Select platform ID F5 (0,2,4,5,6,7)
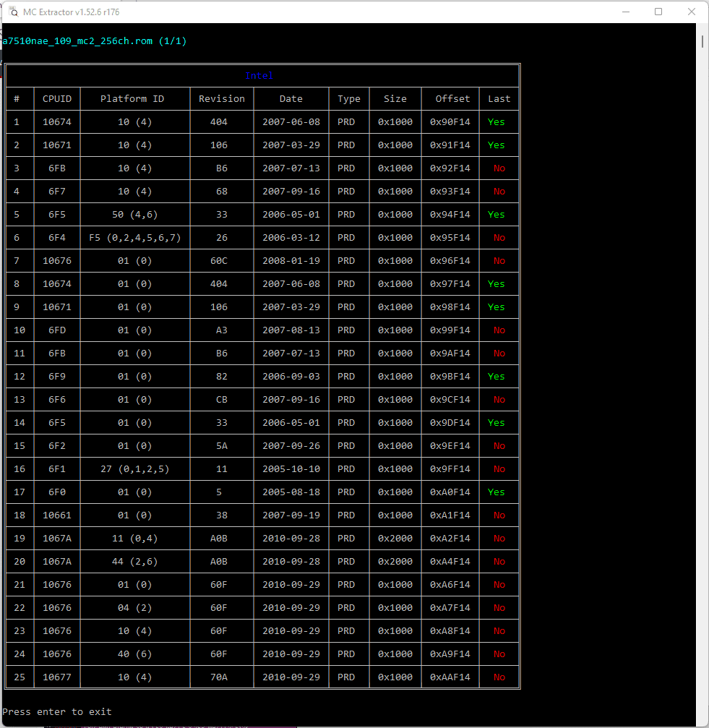Viewport: 709px width, 728px height. [x=134, y=238]
